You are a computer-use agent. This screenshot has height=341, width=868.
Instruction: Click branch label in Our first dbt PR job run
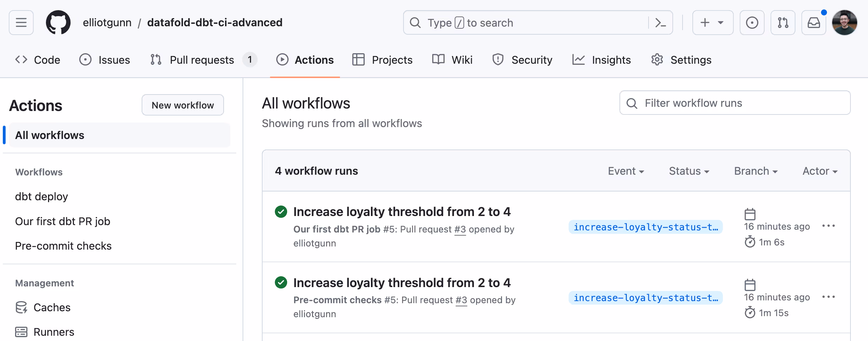point(645,227)
